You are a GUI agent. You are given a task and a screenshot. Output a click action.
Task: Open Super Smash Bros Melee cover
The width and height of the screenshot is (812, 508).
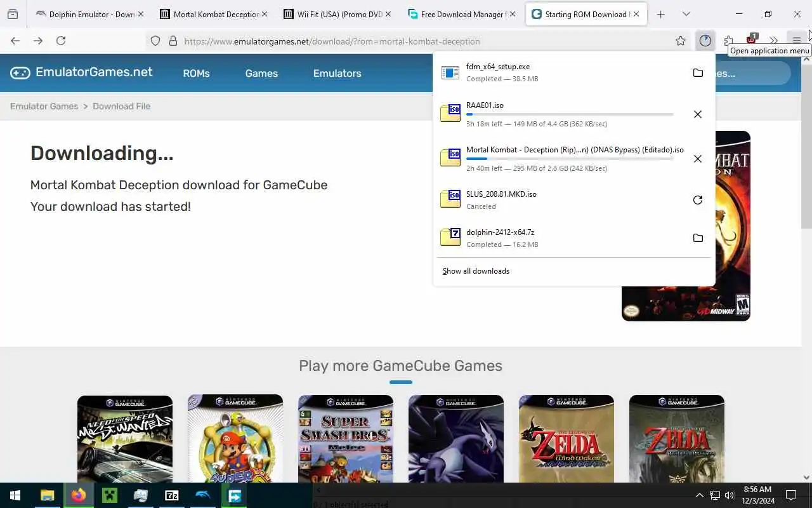(x=346, y=439)
